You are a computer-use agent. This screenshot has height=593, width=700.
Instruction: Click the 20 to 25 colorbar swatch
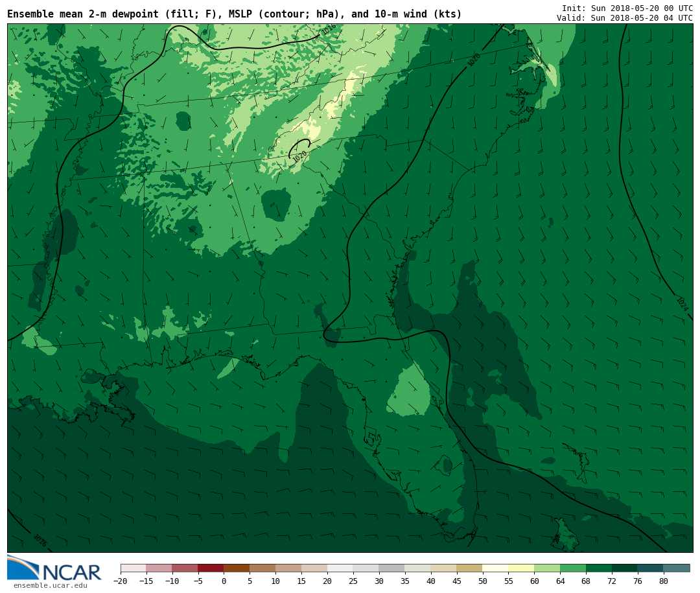coord(340,568)
